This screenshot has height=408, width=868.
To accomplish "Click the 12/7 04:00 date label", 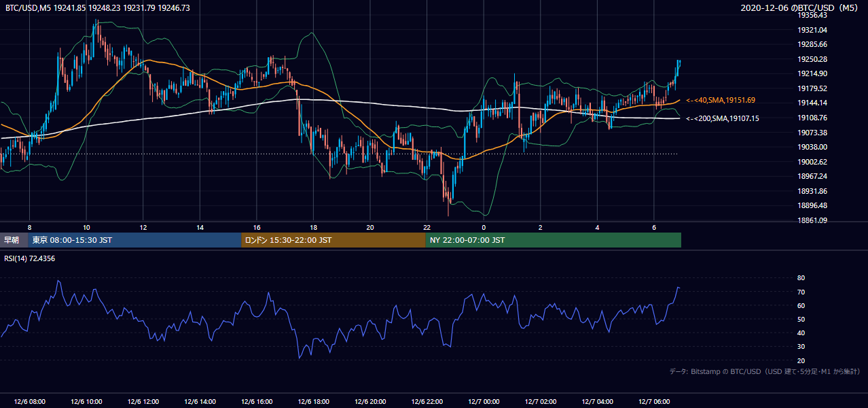I will coord(599,402).
